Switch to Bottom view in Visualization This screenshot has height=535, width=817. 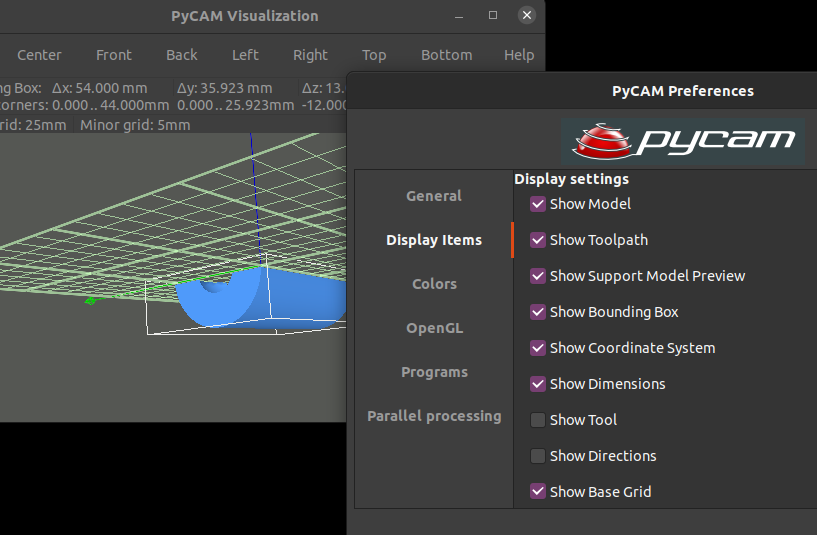[x=447, y=55]
